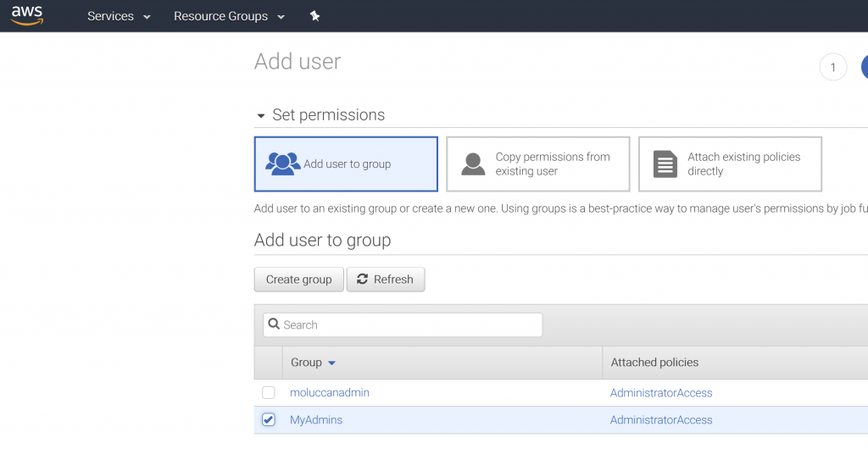Click the policy document icon
Screen dimensions: 868x449
(x=665, y=164)
